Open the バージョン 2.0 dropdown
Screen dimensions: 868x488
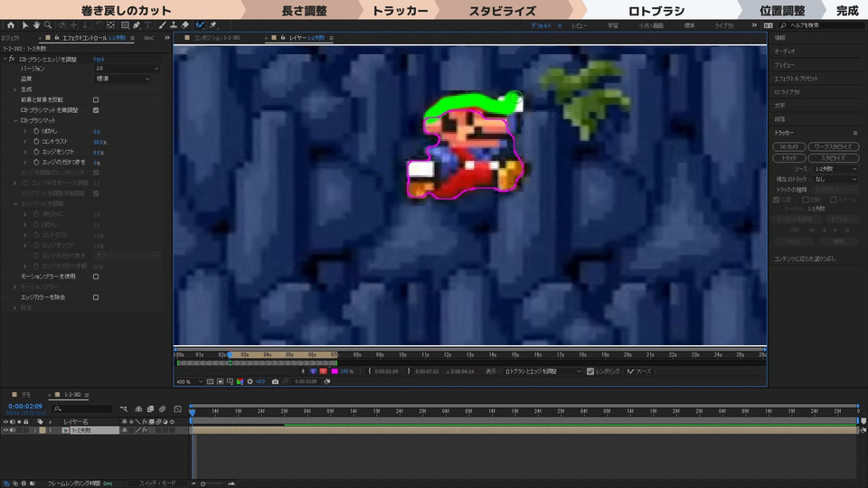click(127, 69)
